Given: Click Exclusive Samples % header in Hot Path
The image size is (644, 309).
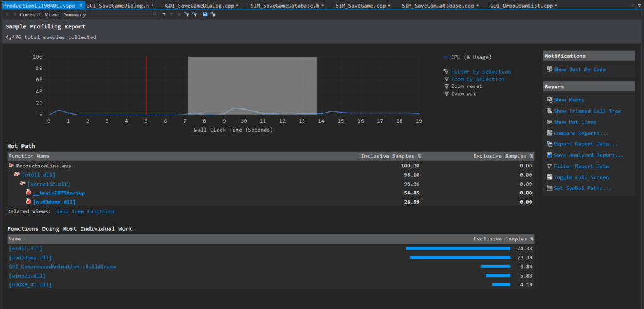Looking at the screenshot, I should click(x=503, y=156).
